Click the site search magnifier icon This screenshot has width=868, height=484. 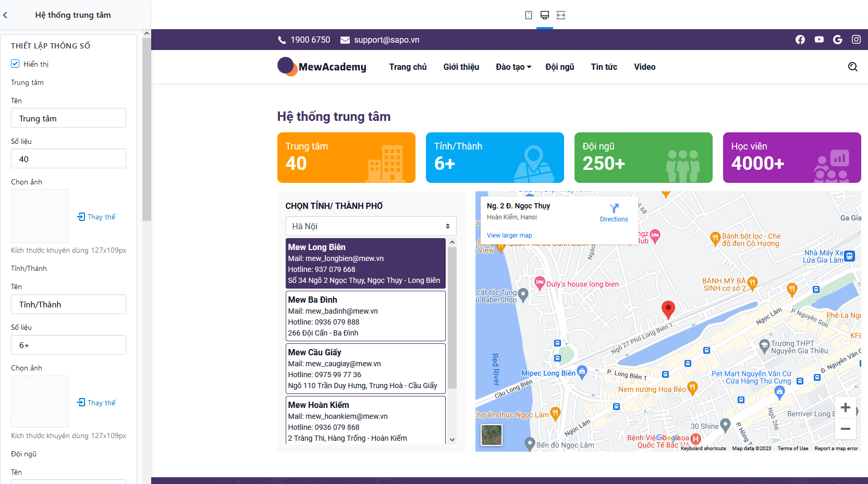coord(853,67)
